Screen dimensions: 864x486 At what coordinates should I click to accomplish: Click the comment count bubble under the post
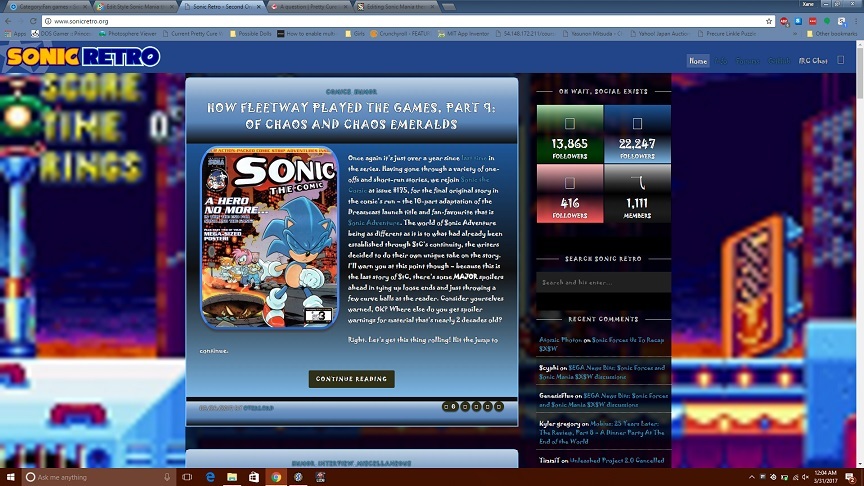450,407
